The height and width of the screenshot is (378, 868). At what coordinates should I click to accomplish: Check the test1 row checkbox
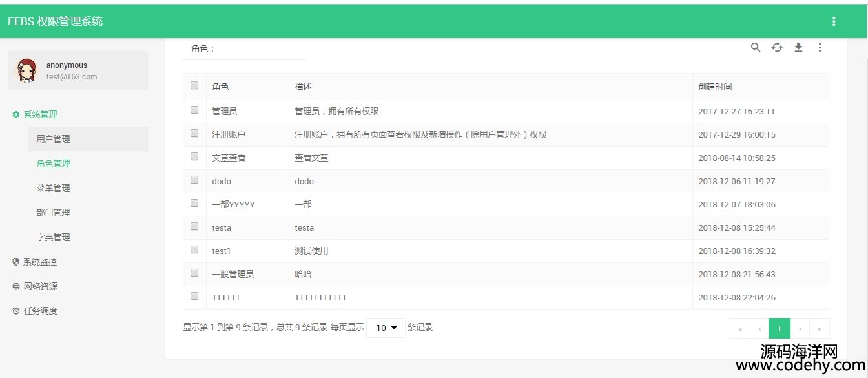pyautogui.click(x=194, y=249)
